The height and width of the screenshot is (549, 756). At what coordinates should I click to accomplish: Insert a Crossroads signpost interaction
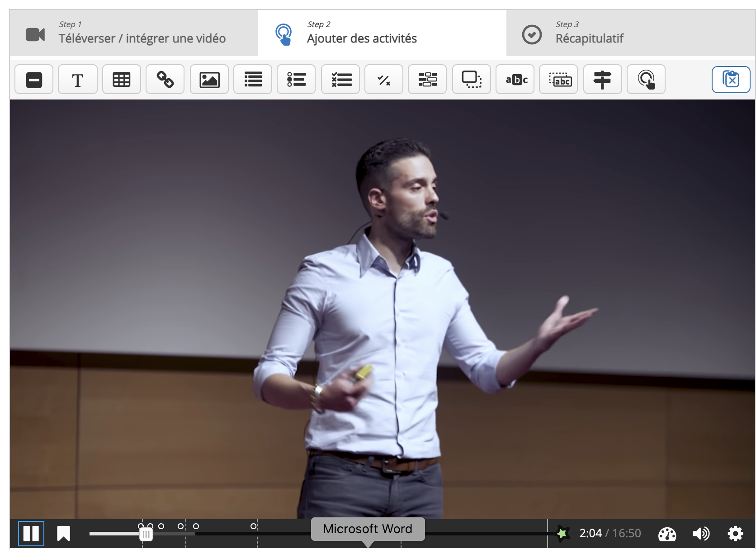coord(602,80)
